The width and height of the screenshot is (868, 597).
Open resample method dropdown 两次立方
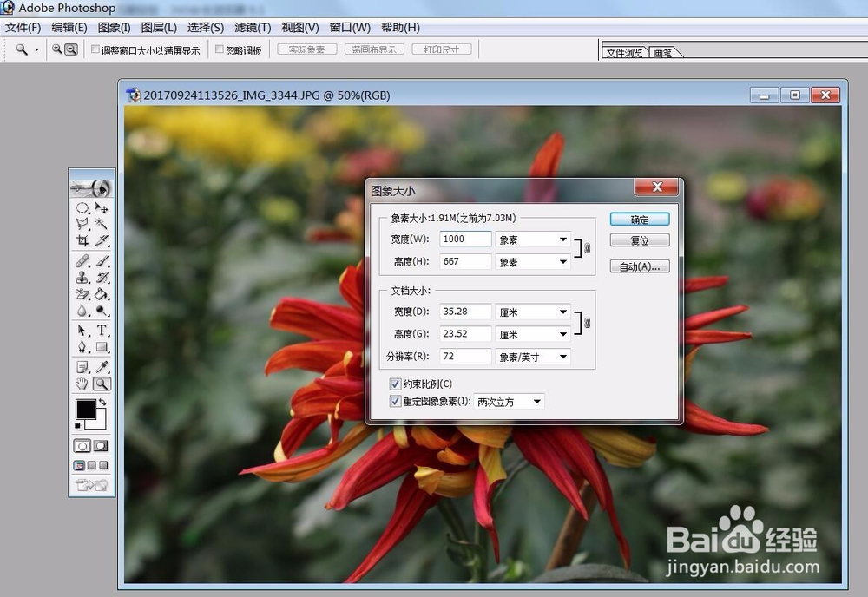[x=509, y=402]
